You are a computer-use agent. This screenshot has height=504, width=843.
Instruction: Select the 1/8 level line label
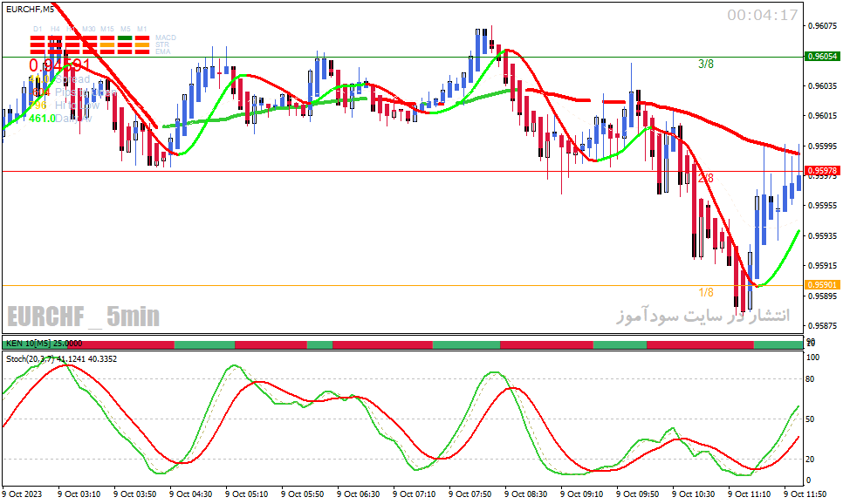[x=706, y=292]
